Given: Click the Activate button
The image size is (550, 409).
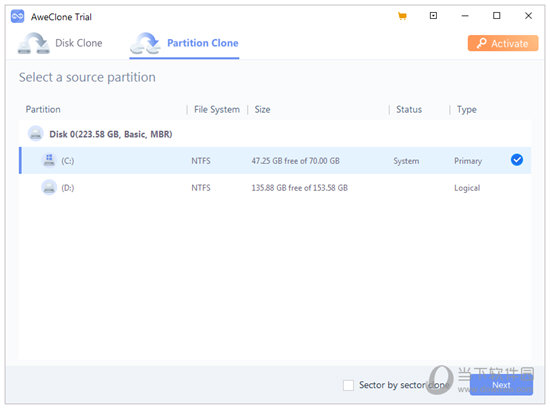Looking at the screenshot, I should click(503, 43).
